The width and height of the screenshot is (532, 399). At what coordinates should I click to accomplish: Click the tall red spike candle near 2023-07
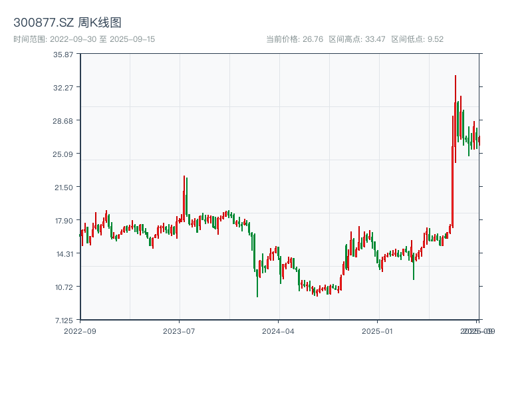184,198
